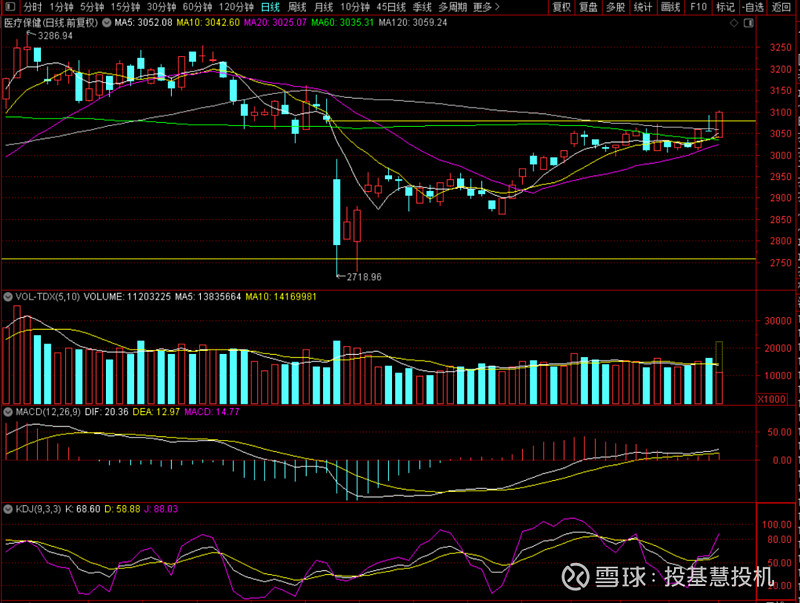Switch to the 日线 daily period
Image resolution: width=800 pixels, height=603 pixels.
tap(270, 7)
